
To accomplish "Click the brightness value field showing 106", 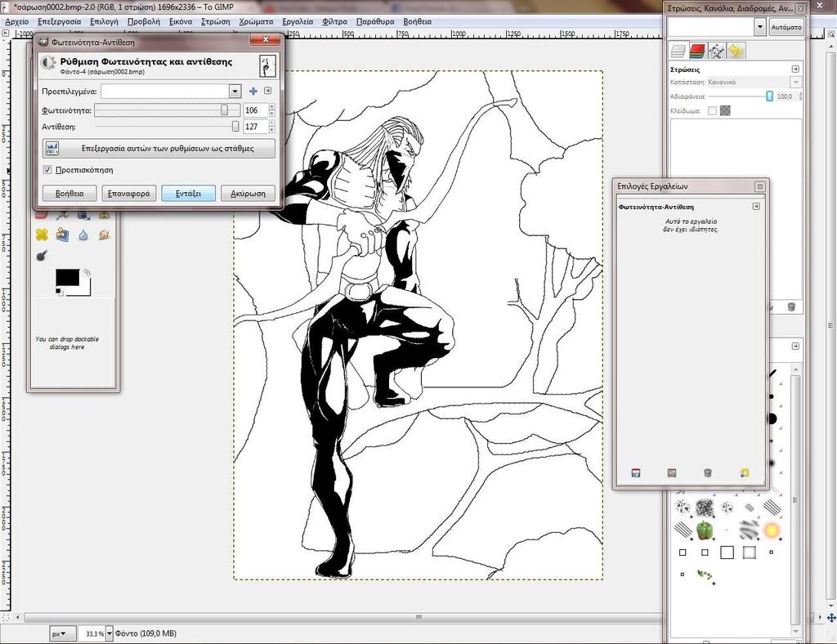I will [256, 110].
